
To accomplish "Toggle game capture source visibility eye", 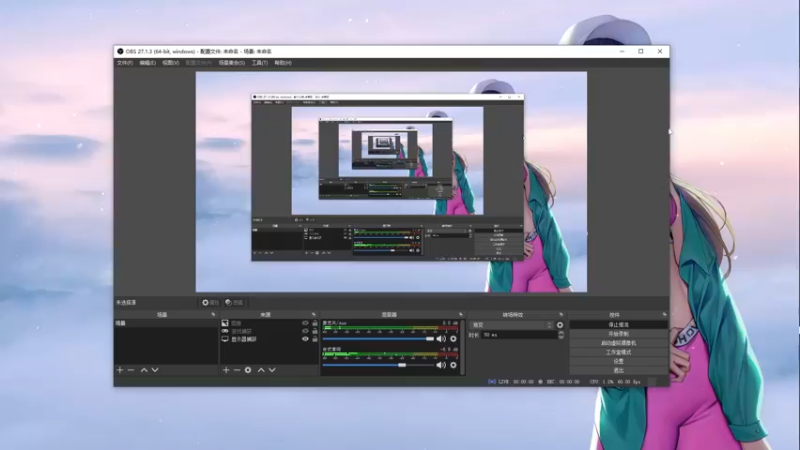I will coord(305,331).
